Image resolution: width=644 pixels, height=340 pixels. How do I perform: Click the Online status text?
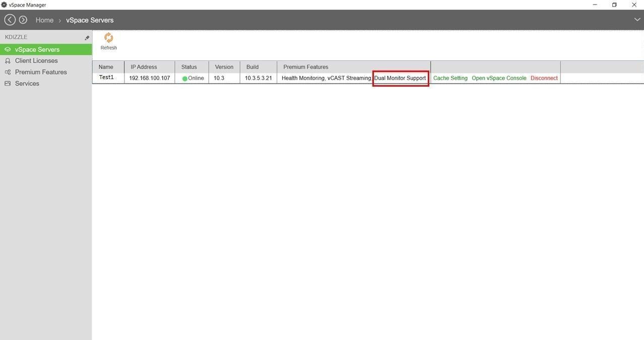[x=196, y=78]
